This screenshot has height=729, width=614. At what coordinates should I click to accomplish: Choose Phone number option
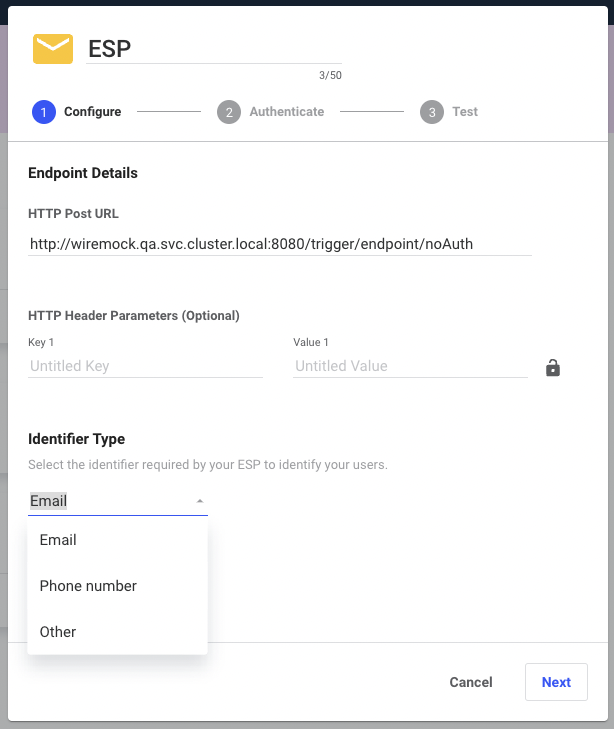pyautogui.click(x=117, y=586)
